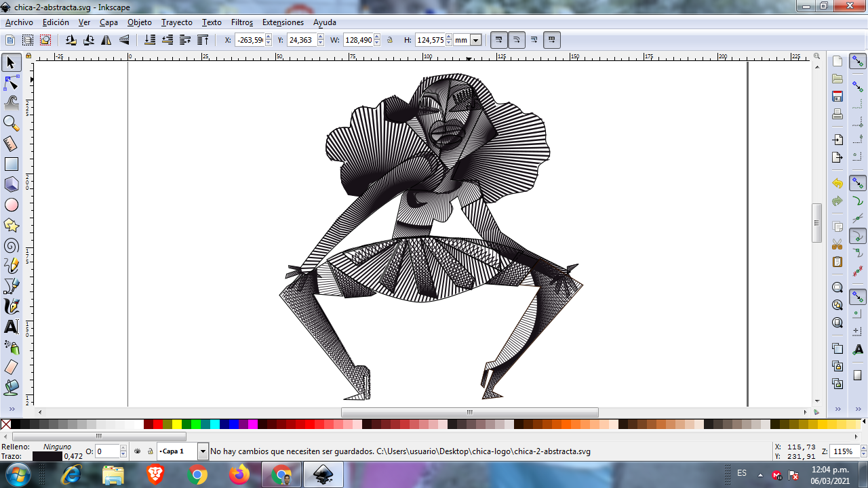Toggle snapping master button at top
868x488 pixels.
click(858, 61)
